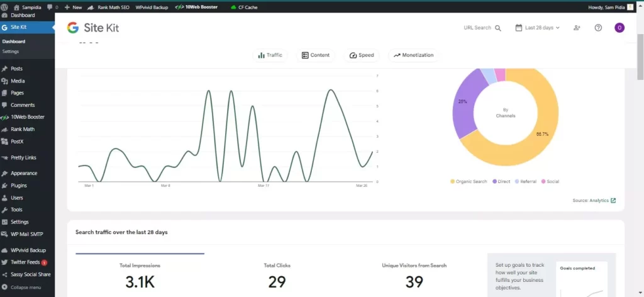The image size is (644, 297).
Task: Open 10Web Booster sidebar item
Action: tap(27, 117)
